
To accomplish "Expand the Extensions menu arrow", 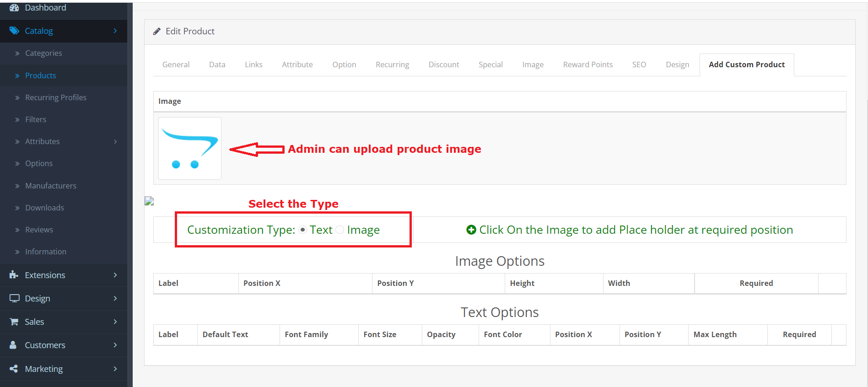I will pos(115,275).
